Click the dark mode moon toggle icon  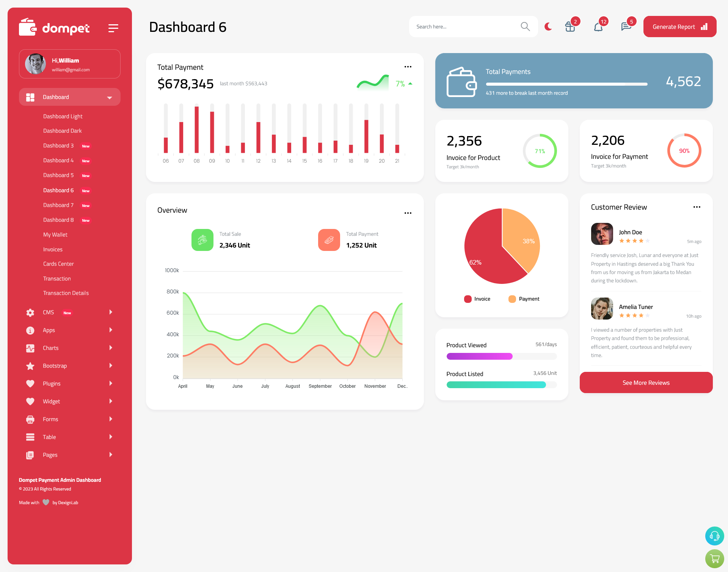coord(548,26)
